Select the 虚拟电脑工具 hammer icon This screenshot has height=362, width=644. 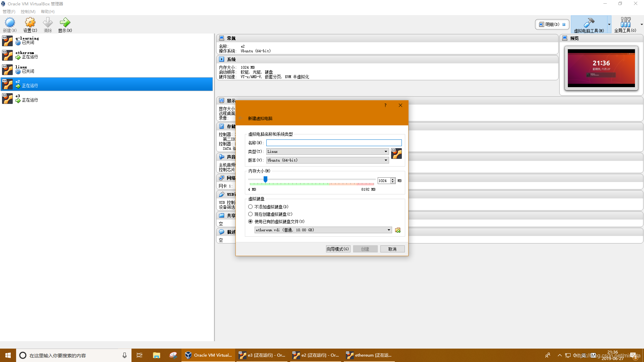point(589,22)
